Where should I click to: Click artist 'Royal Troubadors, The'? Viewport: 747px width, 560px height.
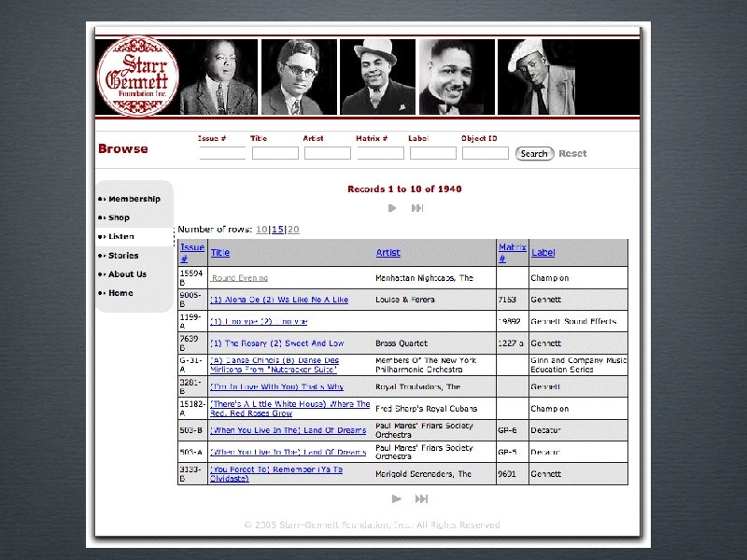click(x=417, y=386)
